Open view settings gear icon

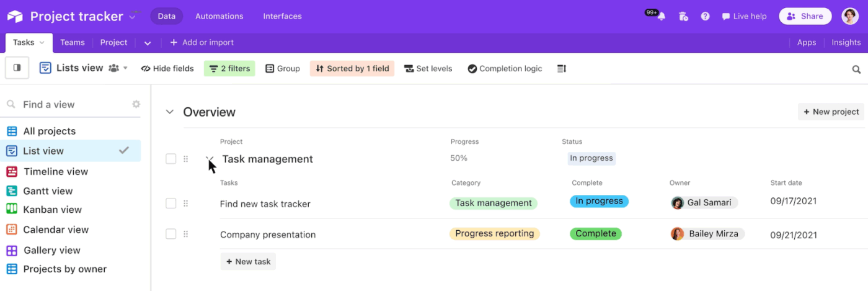point(136,104)
